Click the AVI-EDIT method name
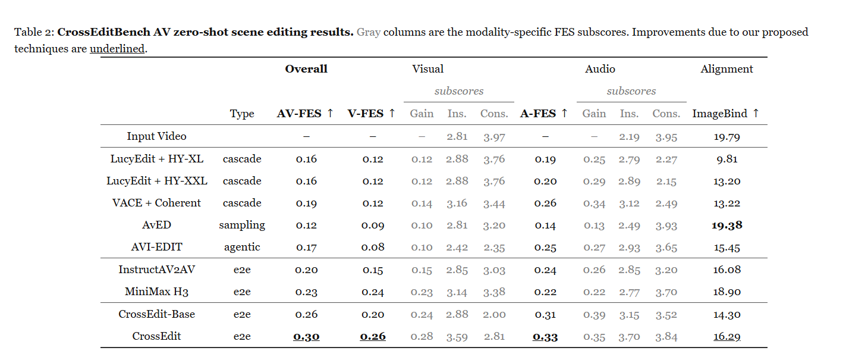Screen dimensions: 868x363 click(156, 247)
